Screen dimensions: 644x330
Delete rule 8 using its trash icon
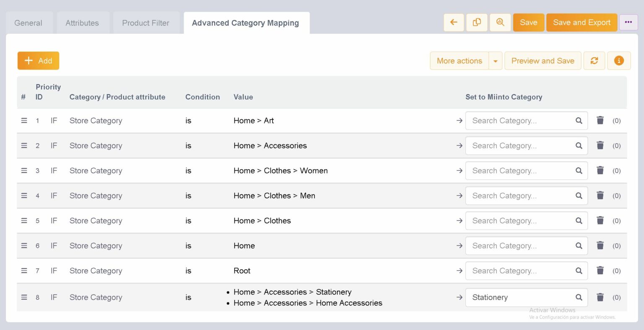pyautogui.click(x=600, y=297)
